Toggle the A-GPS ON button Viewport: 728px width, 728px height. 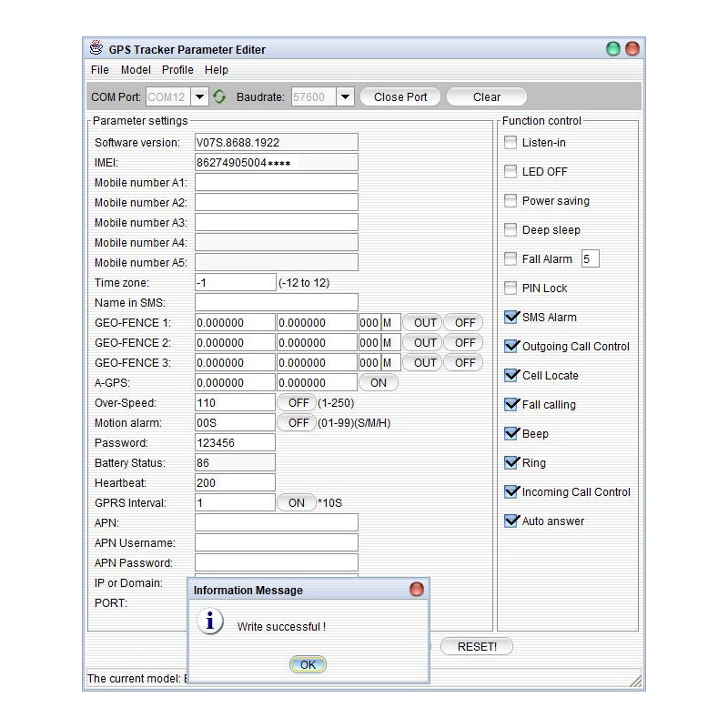pyautogui.click(x=378, y=382)
